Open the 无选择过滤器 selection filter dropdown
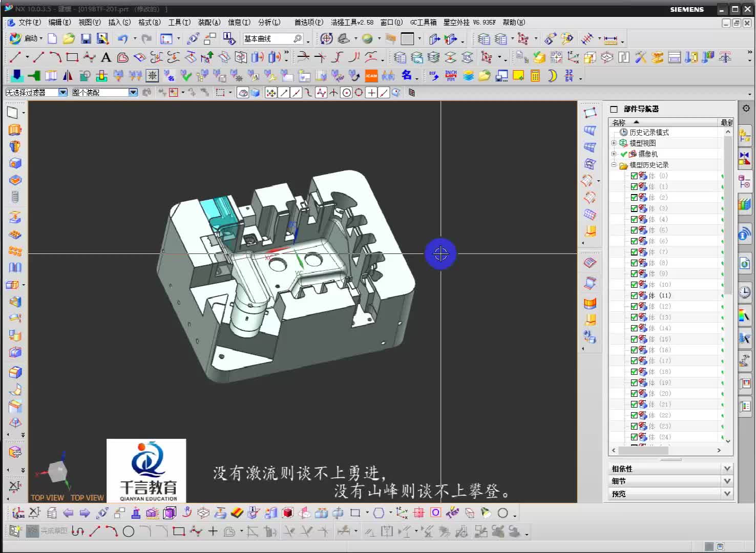This screenshot has height=553, width=756. (x=62, y=92)
